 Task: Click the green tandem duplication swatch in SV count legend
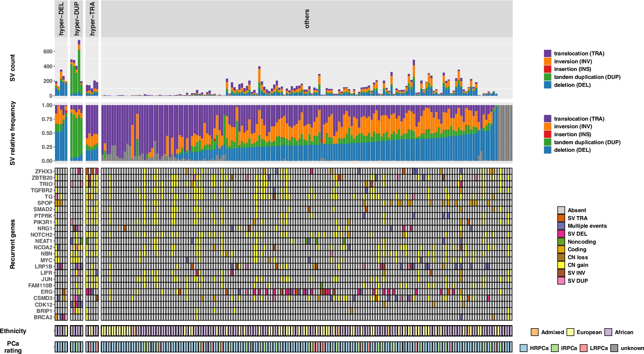pos(548,77)
